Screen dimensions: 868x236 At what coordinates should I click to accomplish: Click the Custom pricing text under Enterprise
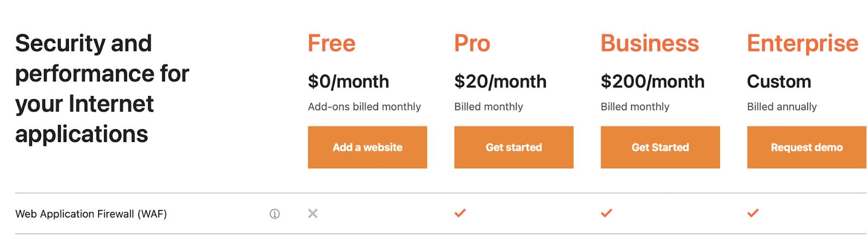click(x=779, y=81)
